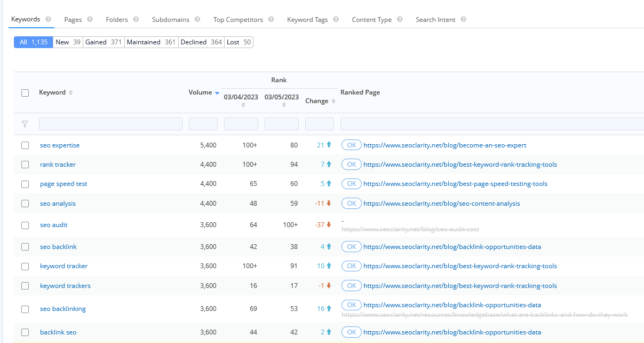The image size is (644, 343).
Task: Check the seo backlink row checkbox
Action: (x=25, y=247)
